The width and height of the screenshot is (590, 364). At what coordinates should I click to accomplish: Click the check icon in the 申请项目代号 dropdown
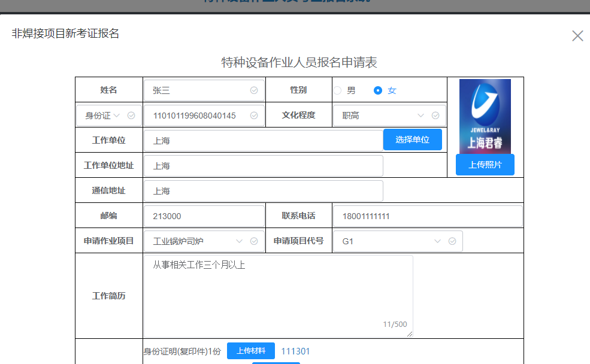coord(452,241)
